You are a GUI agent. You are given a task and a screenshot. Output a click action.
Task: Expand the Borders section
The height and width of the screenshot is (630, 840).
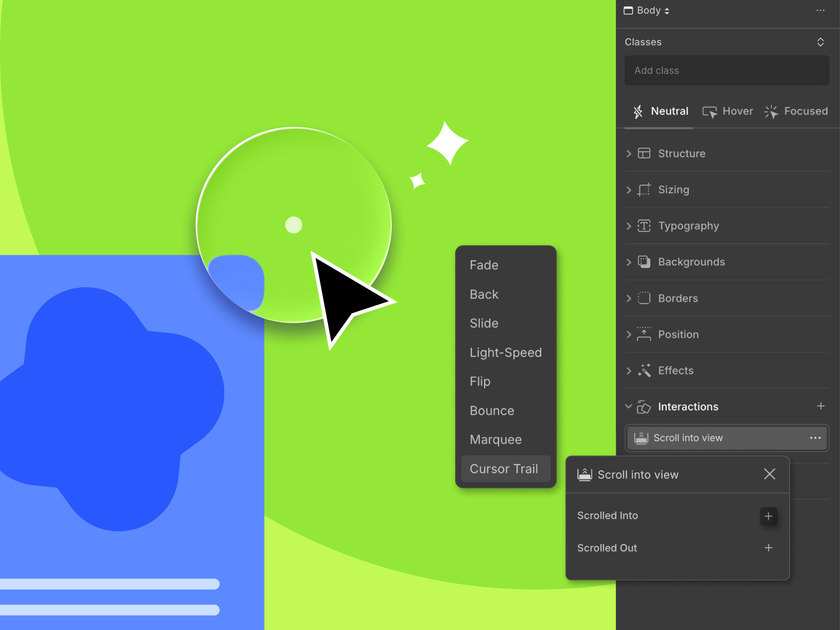point(628,298)
